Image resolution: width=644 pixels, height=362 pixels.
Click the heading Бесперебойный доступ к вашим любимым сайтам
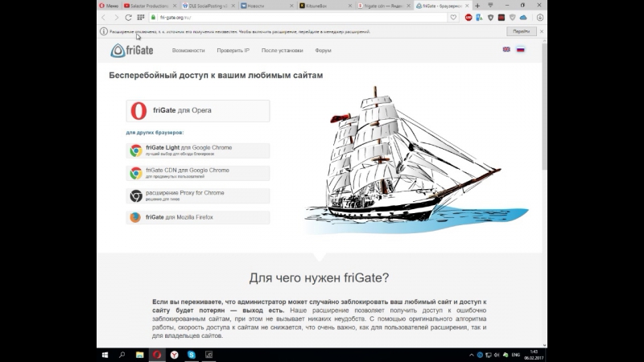[216, 75]
